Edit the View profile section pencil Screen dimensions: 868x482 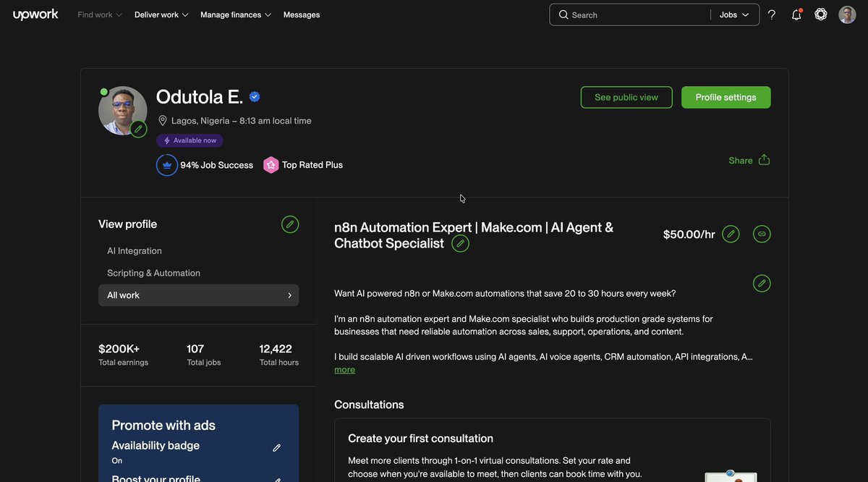[x=290, y=224]
